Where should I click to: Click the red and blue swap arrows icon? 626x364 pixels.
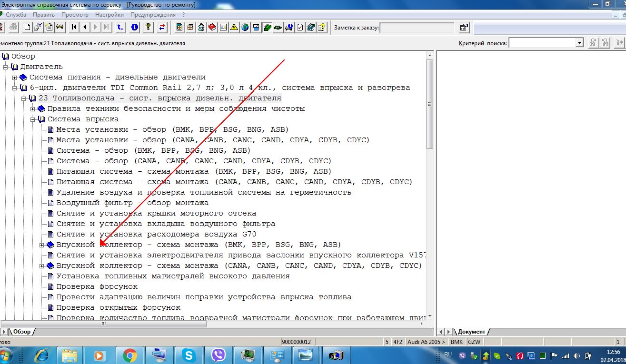[x=162, y=27]
